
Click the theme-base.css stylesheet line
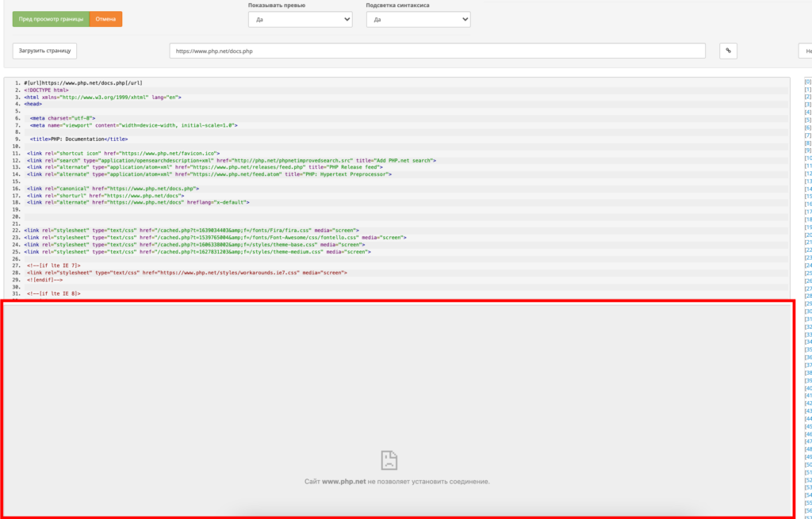point(194,244)
